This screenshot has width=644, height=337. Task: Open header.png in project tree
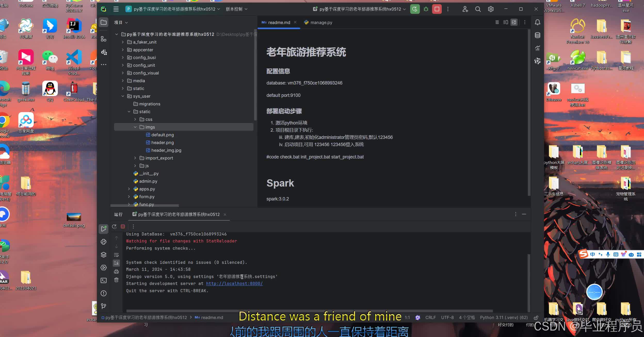pos(162,142)
